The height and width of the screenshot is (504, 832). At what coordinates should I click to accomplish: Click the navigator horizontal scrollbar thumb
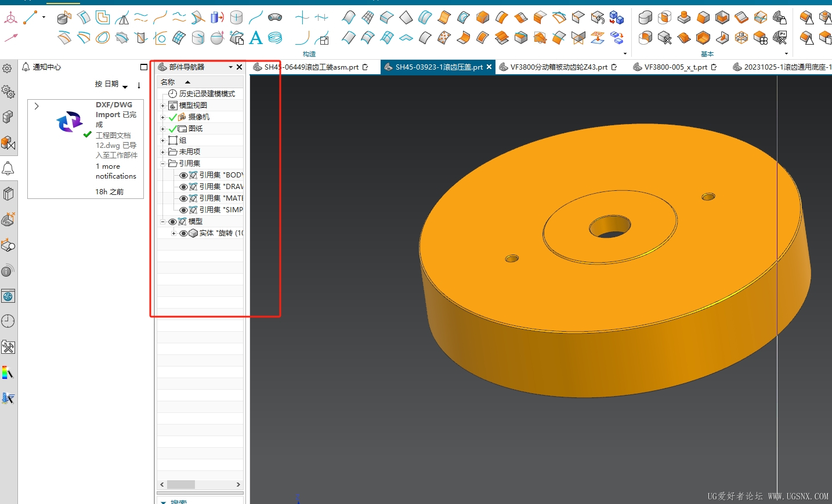tap(182, 485)
